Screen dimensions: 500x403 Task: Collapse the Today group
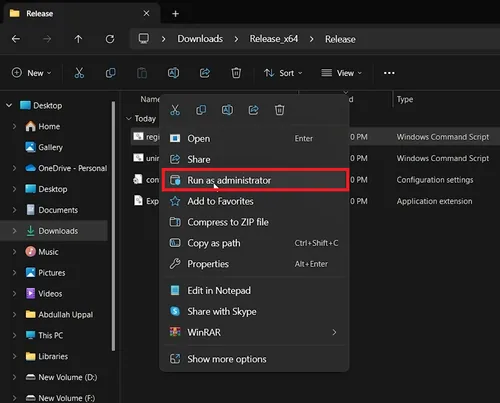pyautogui.click(x=129, y=118)
